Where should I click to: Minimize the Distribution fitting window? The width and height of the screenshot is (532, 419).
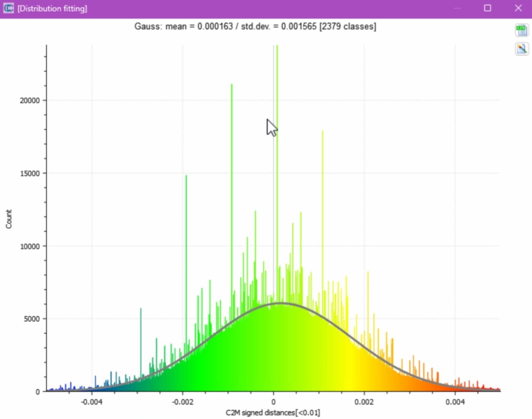pos(458,8)
